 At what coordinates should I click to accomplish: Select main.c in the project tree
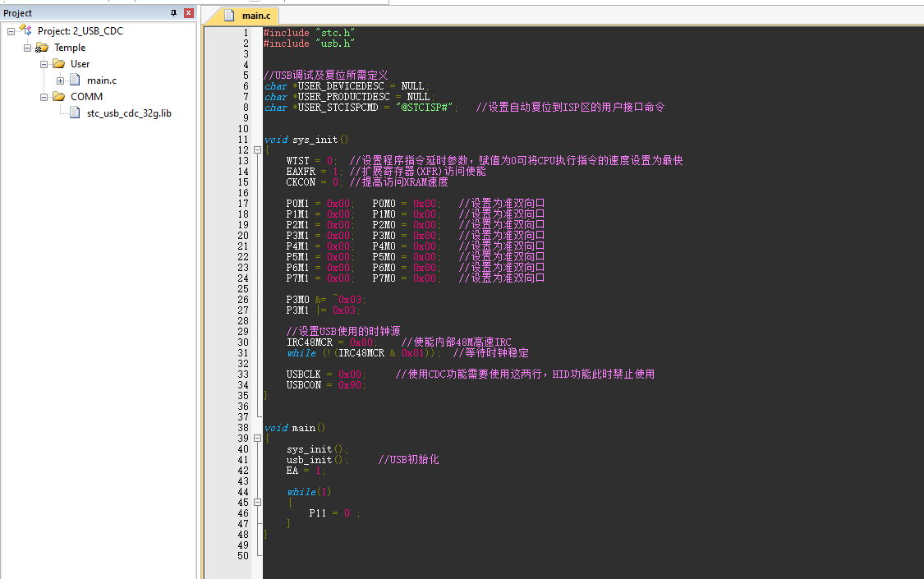(101, 80)
